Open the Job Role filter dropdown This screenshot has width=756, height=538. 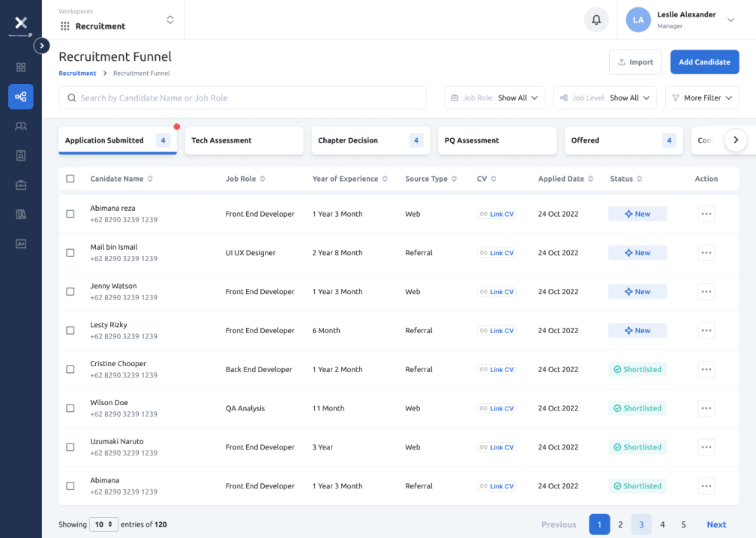click(495, 98)
